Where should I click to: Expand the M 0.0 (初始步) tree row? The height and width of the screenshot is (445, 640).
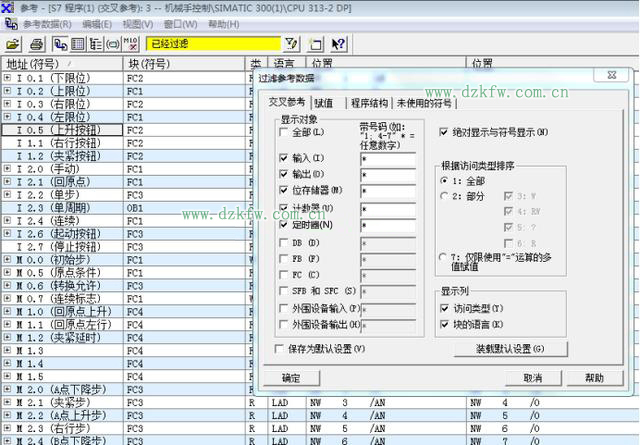[8, 260]
